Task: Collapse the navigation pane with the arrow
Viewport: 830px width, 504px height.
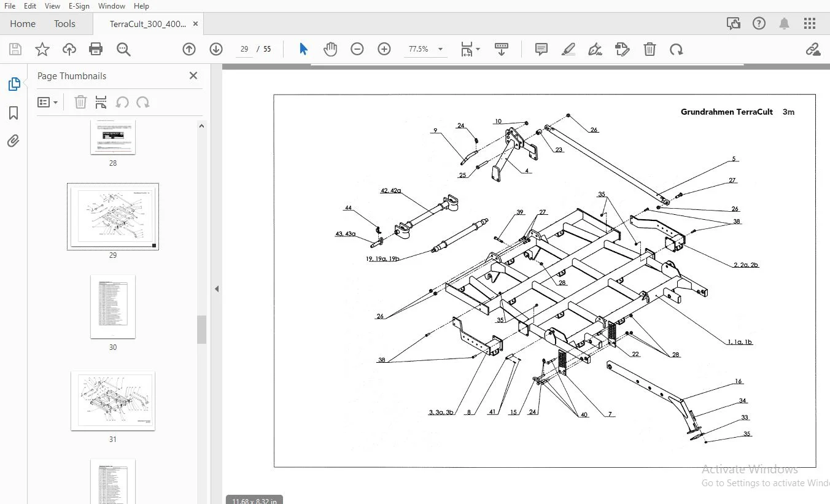Action: coord(216,289)
